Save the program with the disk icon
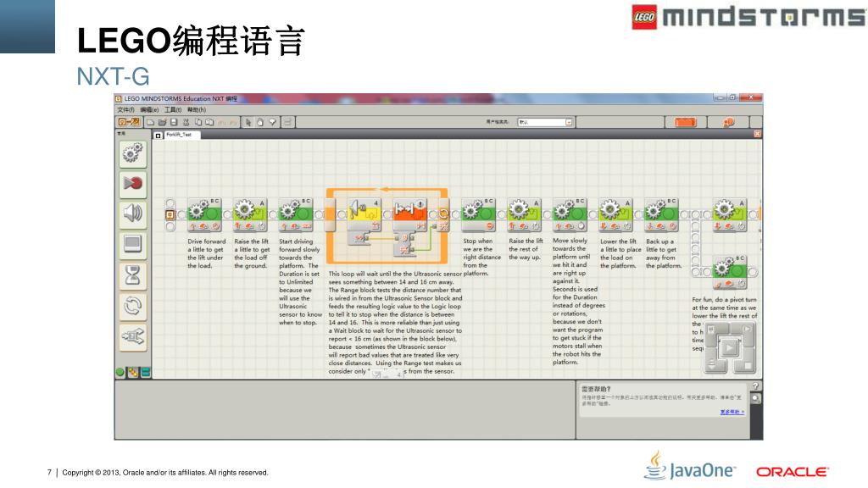The height and width of the screenshot is (488, 868). [174, 122]
